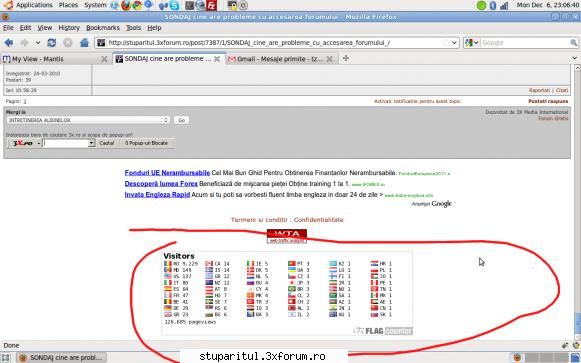Open the Postati raspuns link

pyautogui.click(x=548, y=101)
